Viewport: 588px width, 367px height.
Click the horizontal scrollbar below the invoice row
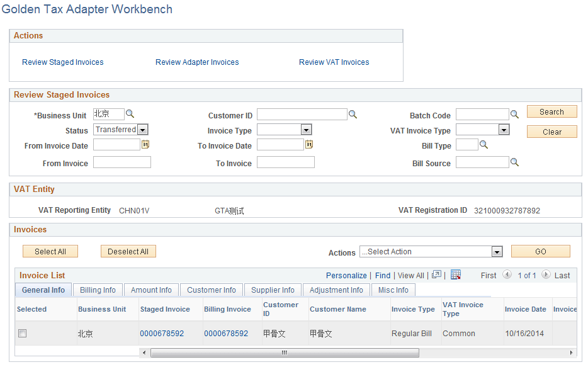tap(285, 353)
